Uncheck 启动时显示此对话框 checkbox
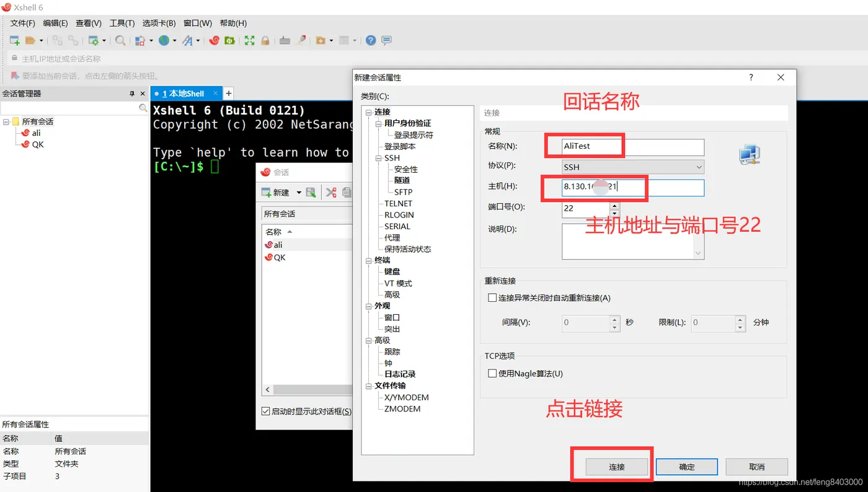Screen dimensions: 868x492 click(266, 411)
